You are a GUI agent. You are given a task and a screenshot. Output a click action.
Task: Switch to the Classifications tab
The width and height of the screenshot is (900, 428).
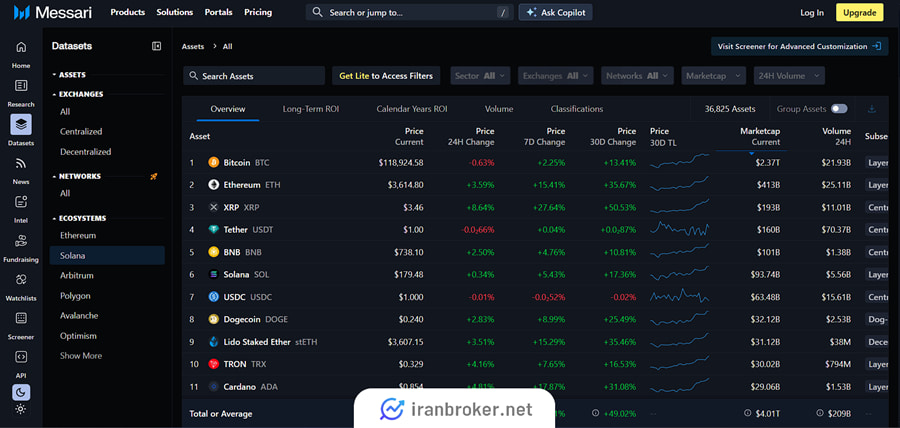coord(577,109)
